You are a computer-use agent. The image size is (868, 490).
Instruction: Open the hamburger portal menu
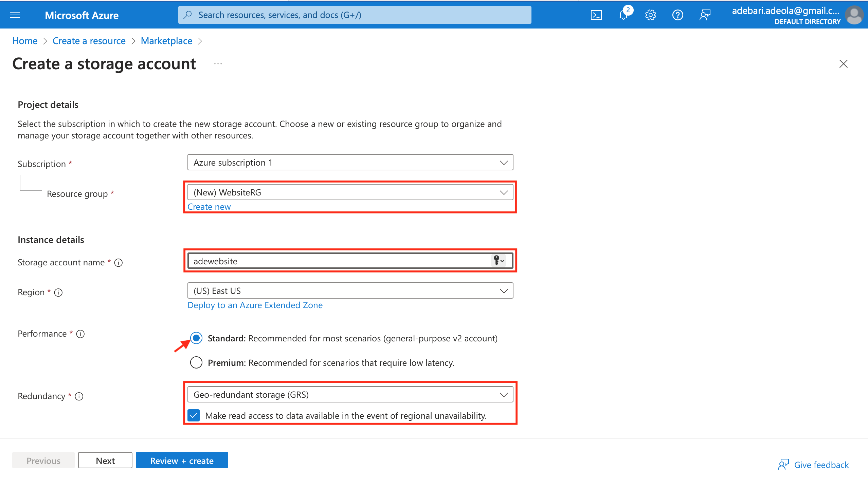tap(15, 15)
